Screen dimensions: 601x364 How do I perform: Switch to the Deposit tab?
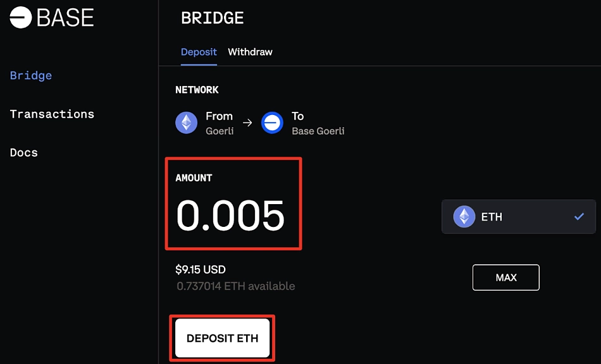pyautogui.click(x=199, y=52)
